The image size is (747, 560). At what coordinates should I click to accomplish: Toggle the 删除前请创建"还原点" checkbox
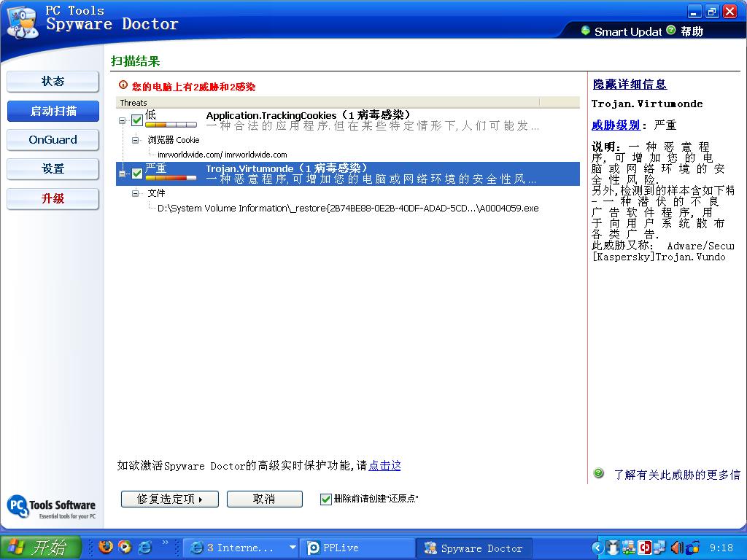click(326, 499)
